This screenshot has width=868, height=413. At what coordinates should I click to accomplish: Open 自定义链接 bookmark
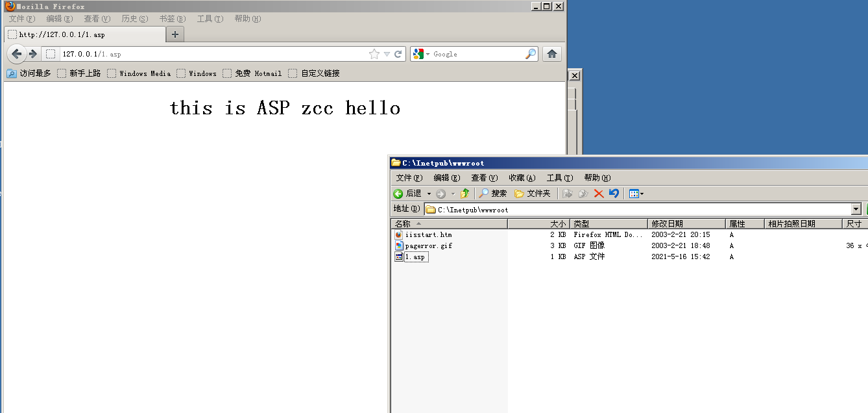[x=314, y=73]
